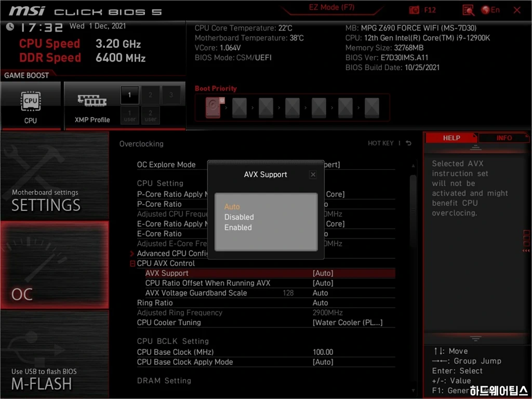532x399 pixels.
Task: Click the help panel bottom grip handle
Action: pos(475,338)
